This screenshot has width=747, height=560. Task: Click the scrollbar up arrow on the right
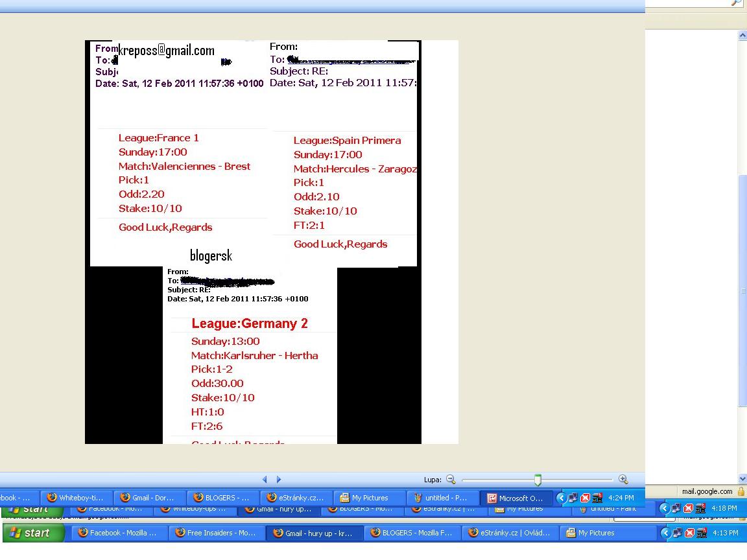point(743,36)
